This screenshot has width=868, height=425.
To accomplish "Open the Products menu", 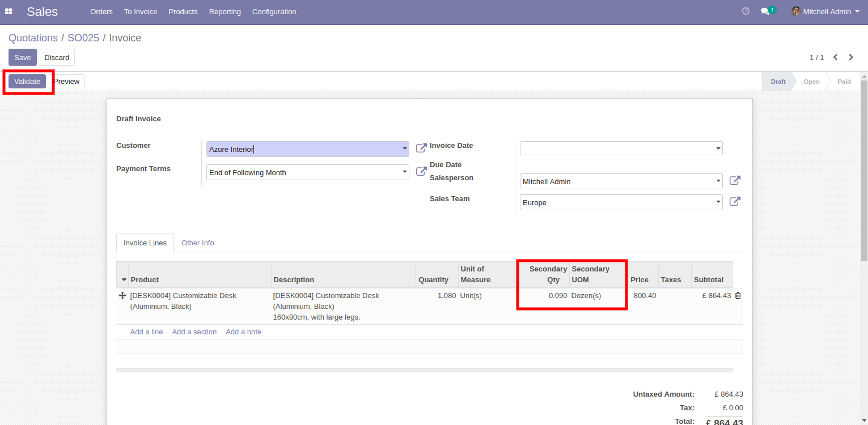I will 183,11.
